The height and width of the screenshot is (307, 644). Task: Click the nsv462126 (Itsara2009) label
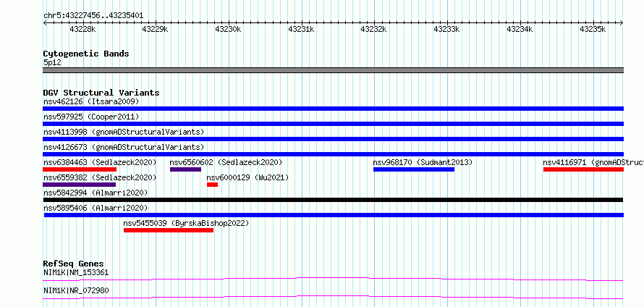91,101
